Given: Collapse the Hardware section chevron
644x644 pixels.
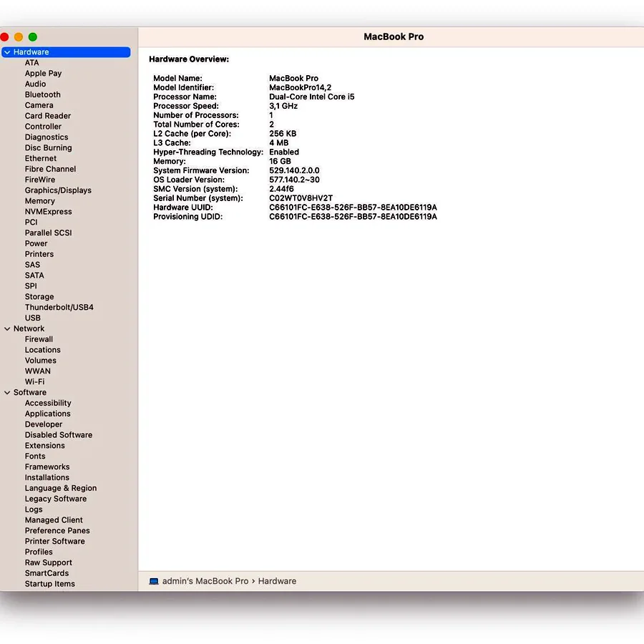Looking at the screenshot, I should [7, 52].
